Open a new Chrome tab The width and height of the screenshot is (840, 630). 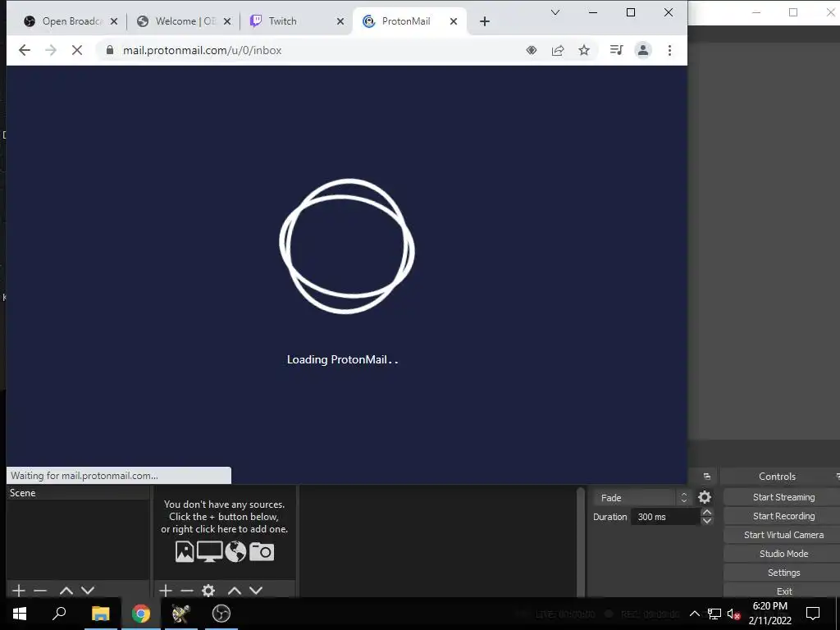[484, 21]
